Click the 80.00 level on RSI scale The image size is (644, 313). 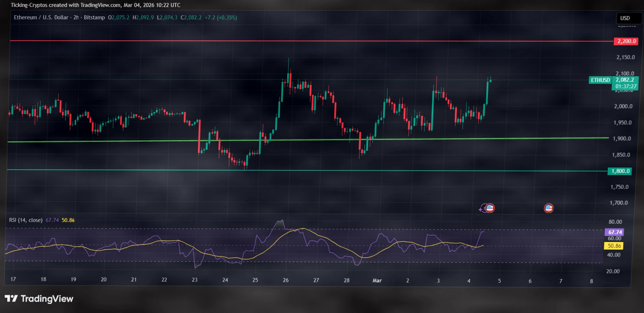(x=615, y=222)
